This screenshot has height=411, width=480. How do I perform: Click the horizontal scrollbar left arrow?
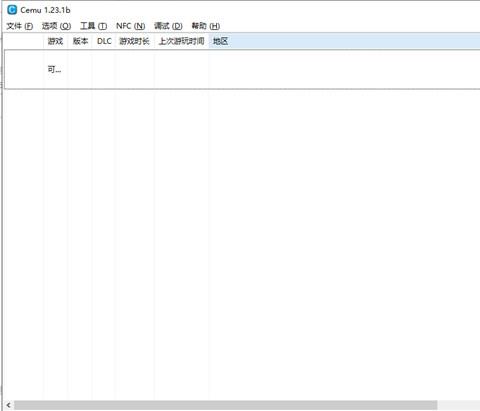pos(8,405)
